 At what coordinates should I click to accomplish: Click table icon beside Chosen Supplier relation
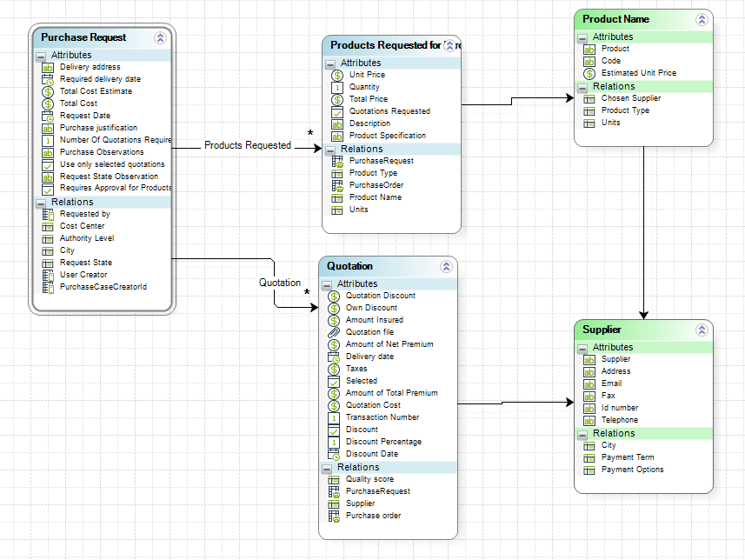[x=589, y=98]
